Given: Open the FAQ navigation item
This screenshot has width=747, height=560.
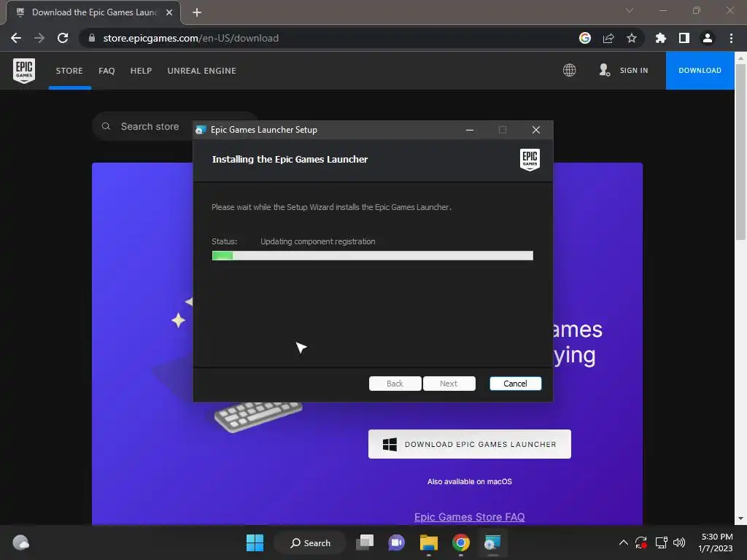Looking at the screenshot, I should point(107,71).
